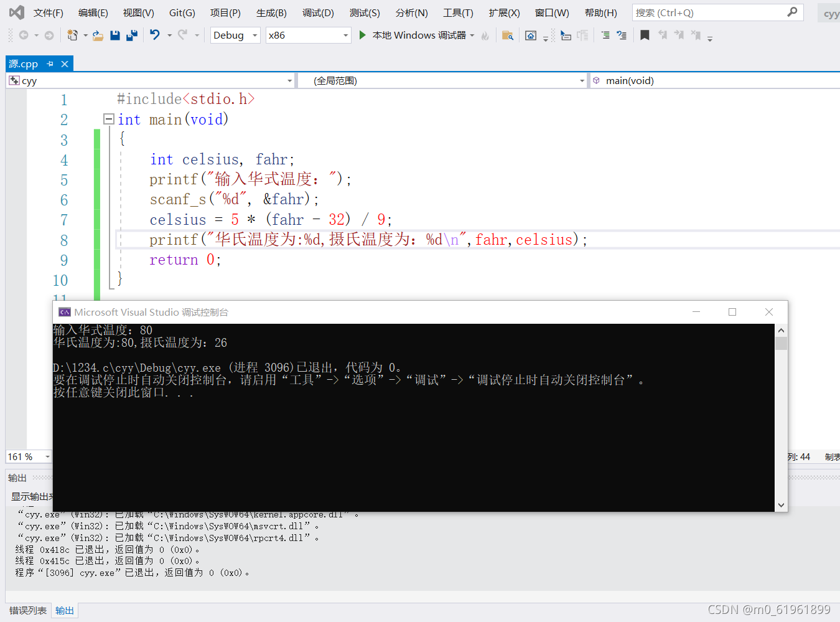The height and width of the screenshot is (622, 840).
Task: Pin the 源.cpp tab
Action: [x=50, y=64]
